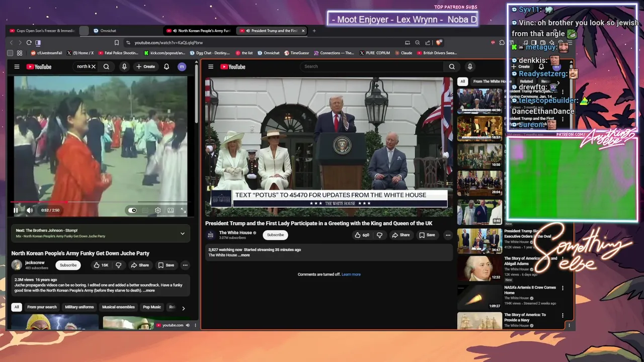Open 'British Drivers Swea...' bookmark

tap(437, 53)
